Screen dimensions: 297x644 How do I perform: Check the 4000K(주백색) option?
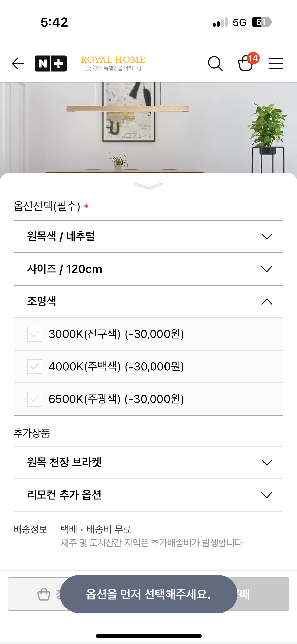tap(35, 367)
